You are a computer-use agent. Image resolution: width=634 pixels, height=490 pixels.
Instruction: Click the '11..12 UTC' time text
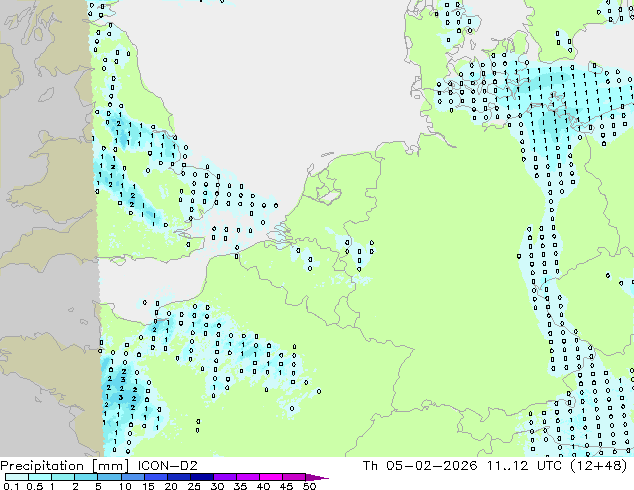click(524, 465)
